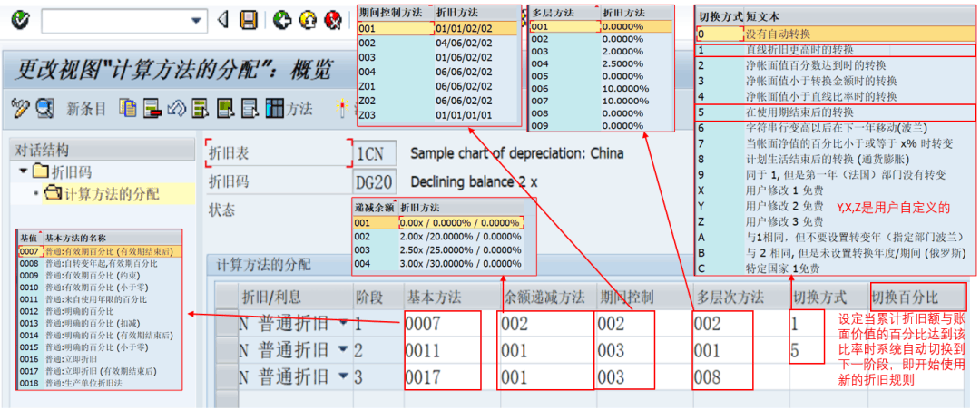Click the 新条目 button

(x=87, y=108)
